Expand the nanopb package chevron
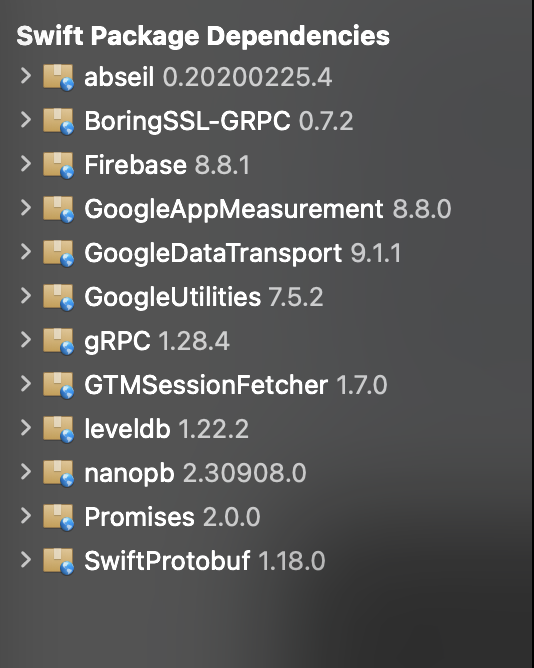The width and height of the screenshot is (534, 668). (26, 472)
